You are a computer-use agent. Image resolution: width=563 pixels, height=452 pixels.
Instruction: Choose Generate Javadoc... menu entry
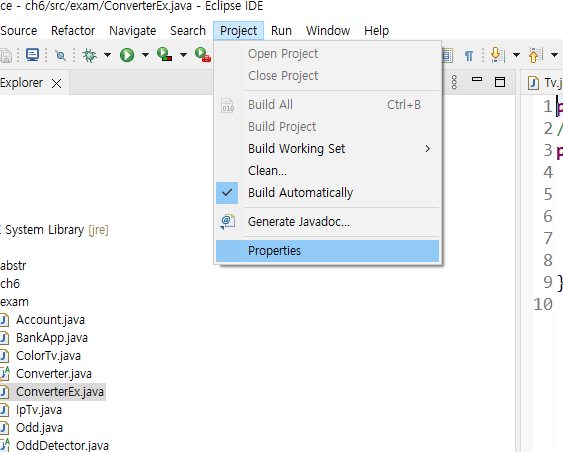coord(327,222)
